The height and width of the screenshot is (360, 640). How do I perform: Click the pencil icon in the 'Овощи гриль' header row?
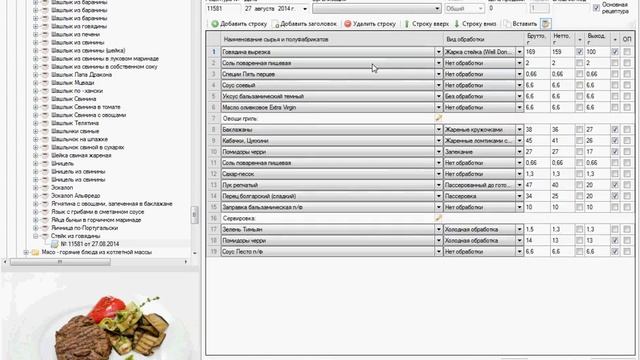click(x=438, y=118)
